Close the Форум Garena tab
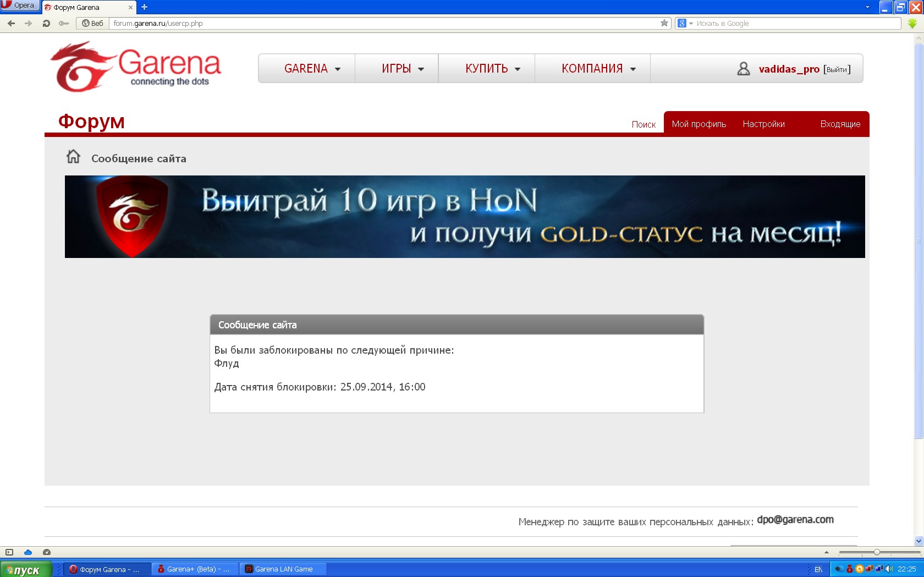The height and width of the screenshot is (577, 924). coord(130,7)
